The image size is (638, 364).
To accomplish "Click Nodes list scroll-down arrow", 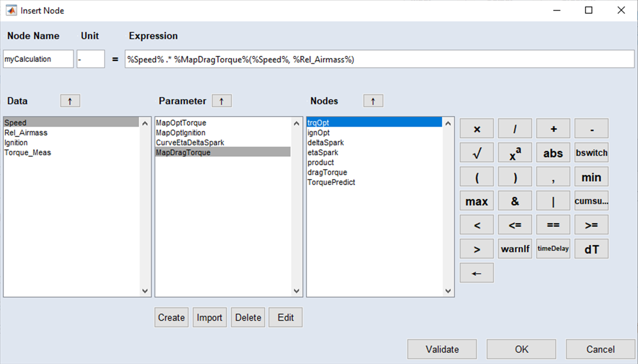I will pos(448,291).
